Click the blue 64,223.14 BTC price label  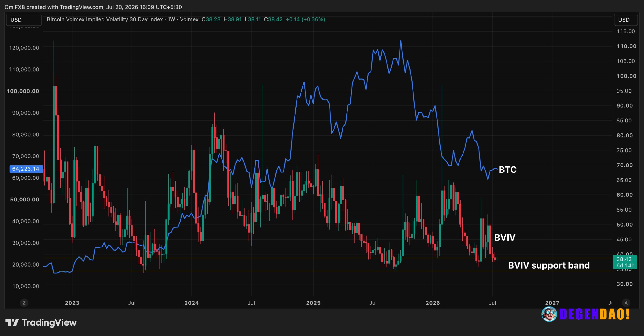tap(26, 169)
